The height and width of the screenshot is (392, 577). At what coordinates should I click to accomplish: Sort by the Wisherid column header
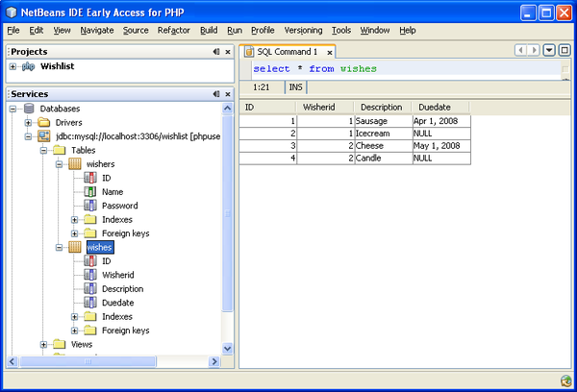(325, 107)
